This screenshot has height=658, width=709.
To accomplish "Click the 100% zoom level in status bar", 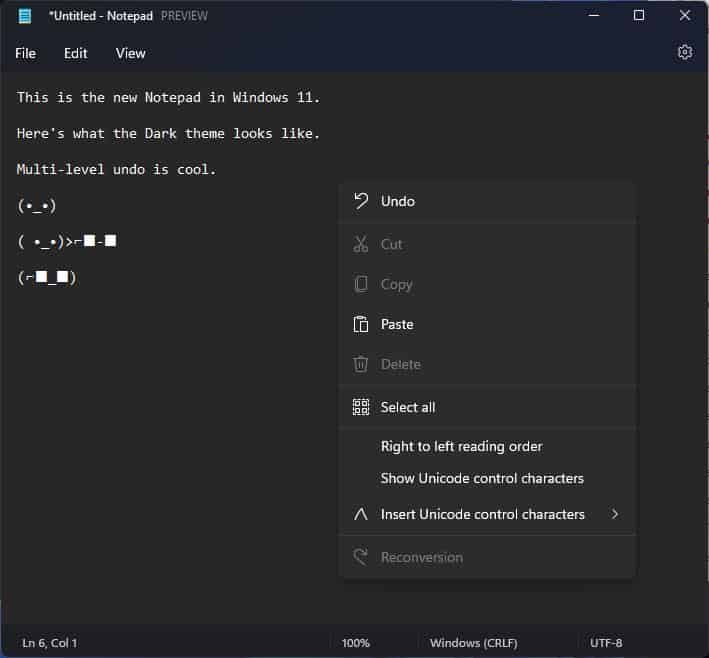I will point(355,643).
